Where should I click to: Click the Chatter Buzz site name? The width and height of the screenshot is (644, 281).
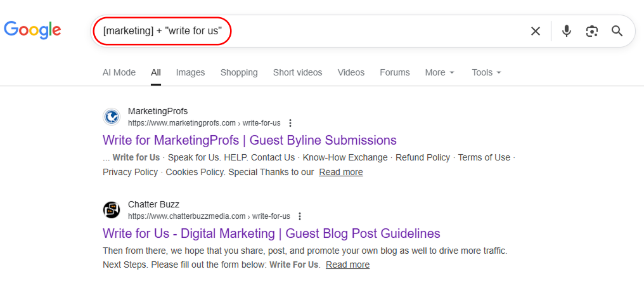153,205
